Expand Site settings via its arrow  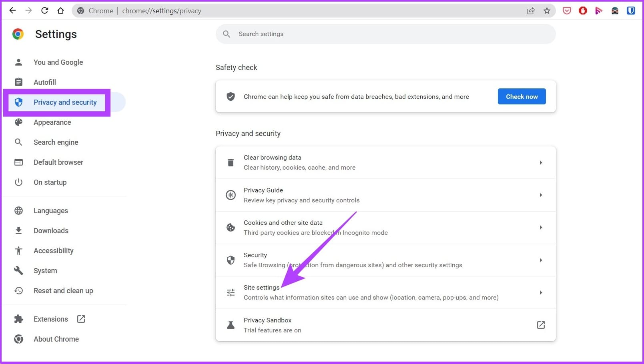click(541, 292)
